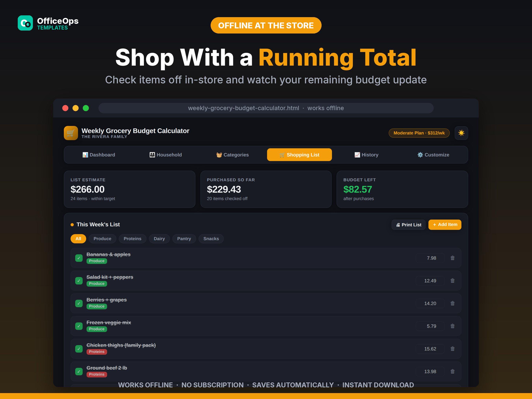Viewport: 532px width, 399px height.
Task: Click the Print List button
Action: [408, 225]
